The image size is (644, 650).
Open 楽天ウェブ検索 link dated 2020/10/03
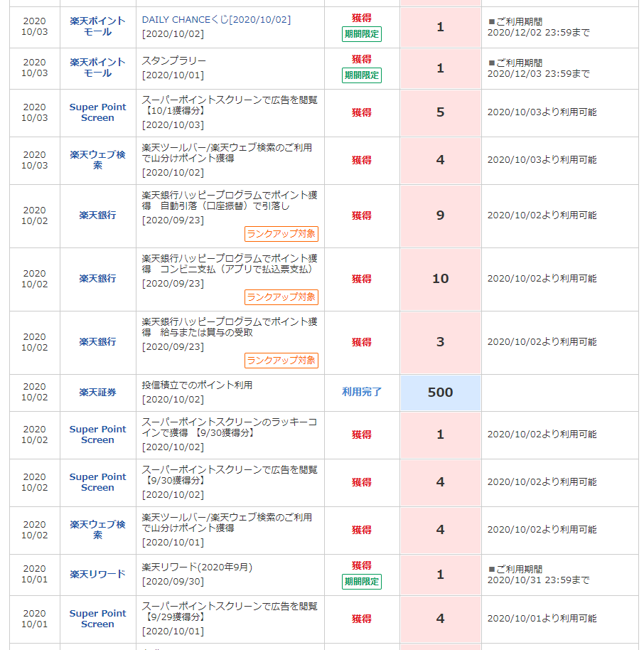(x=97, y=160)
